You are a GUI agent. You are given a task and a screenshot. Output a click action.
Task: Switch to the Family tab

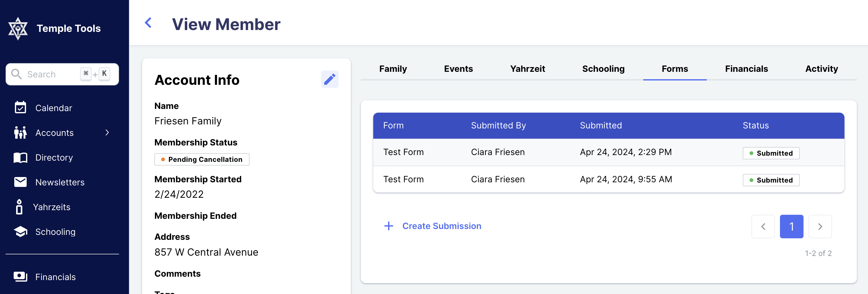tap(393, 69)
